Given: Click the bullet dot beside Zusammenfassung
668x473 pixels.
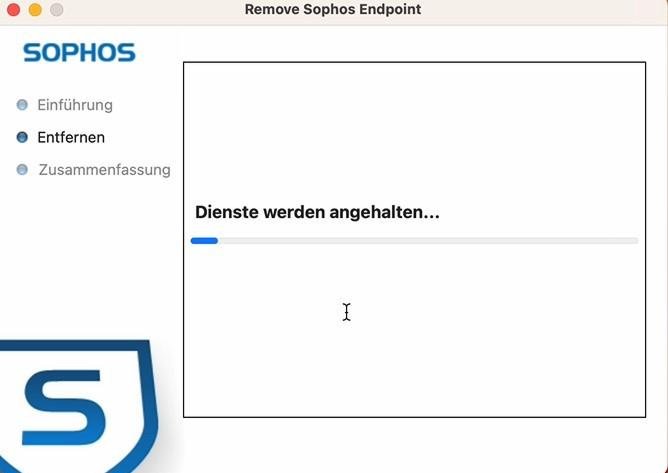Looking at the screenshot, I should (22, 170).
